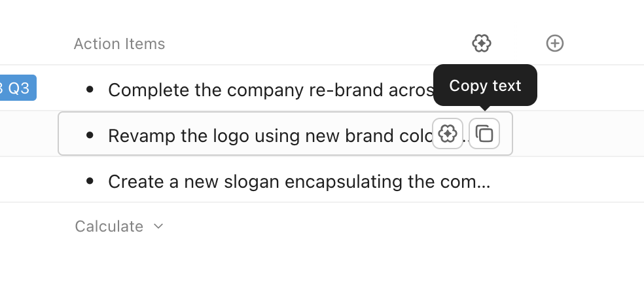
Task: Click the bullet before Complete the company re-brand
Action: point(90,89)
